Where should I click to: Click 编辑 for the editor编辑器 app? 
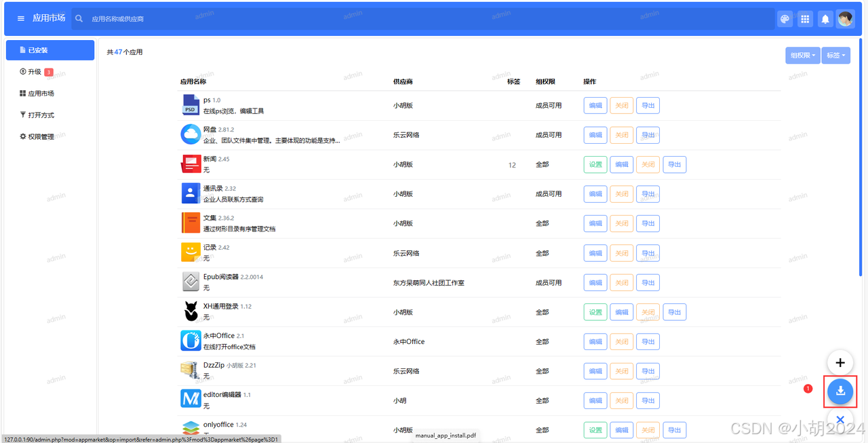(595, 400)
